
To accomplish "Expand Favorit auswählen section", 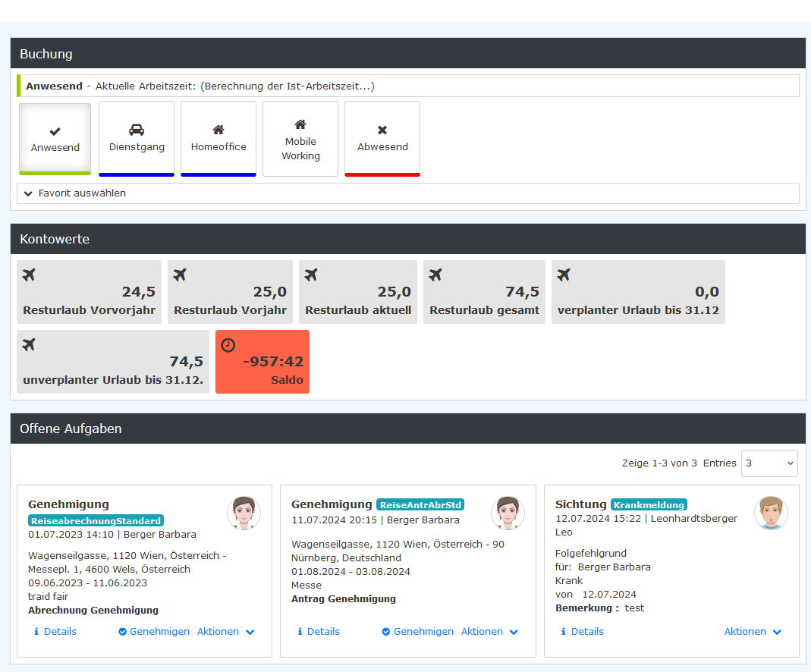I will (x=75, y=193).
